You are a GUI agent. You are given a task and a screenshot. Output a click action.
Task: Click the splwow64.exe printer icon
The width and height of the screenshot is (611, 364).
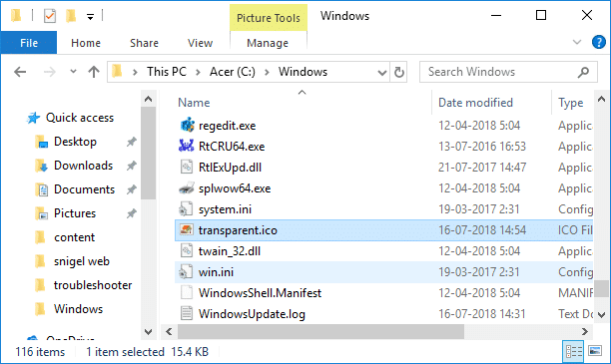pos(187,188)
